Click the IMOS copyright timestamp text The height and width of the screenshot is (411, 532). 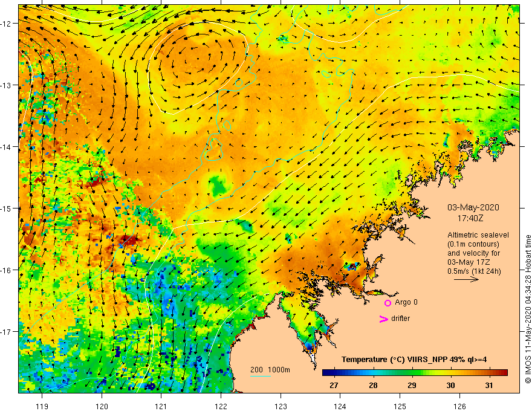528,309
